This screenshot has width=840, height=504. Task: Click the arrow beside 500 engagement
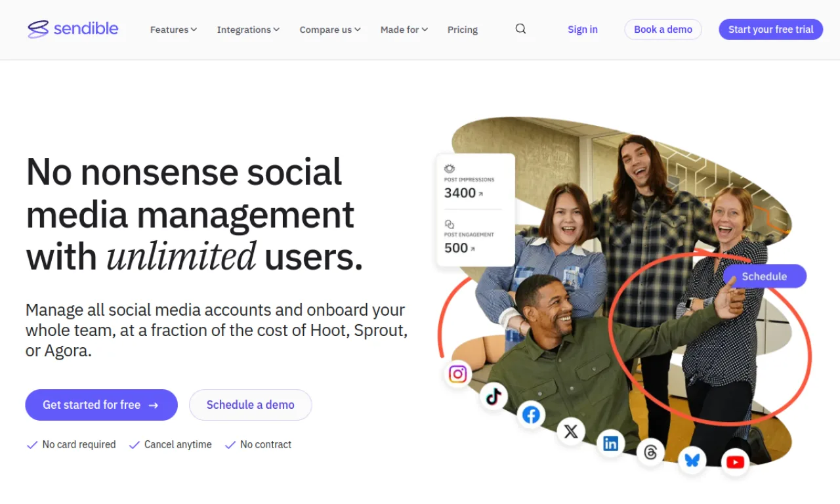pyautogui.click(x=472, y=249)
